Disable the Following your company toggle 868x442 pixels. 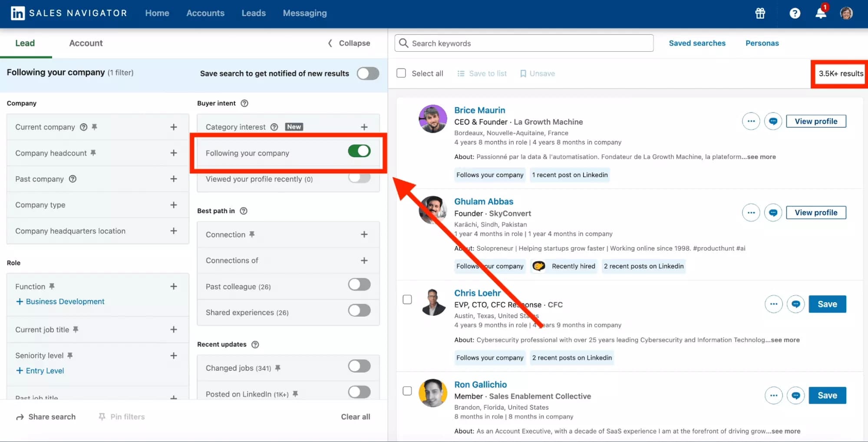359,151
